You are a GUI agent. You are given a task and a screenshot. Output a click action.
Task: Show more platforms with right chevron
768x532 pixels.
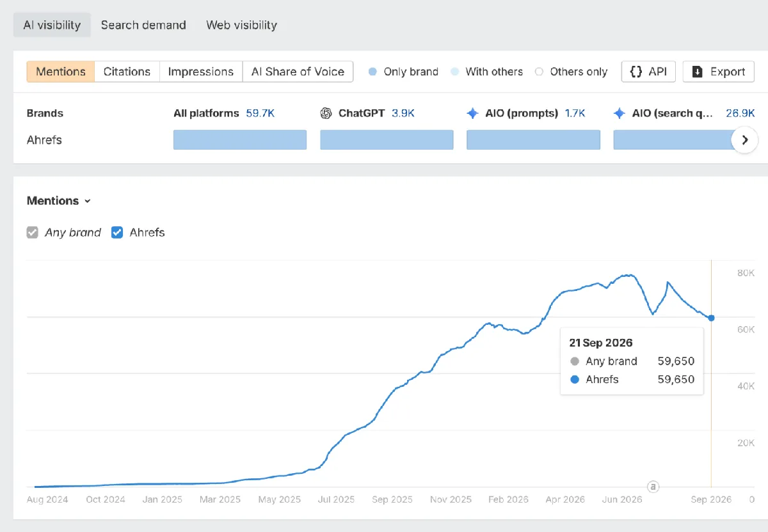[744, 140]
